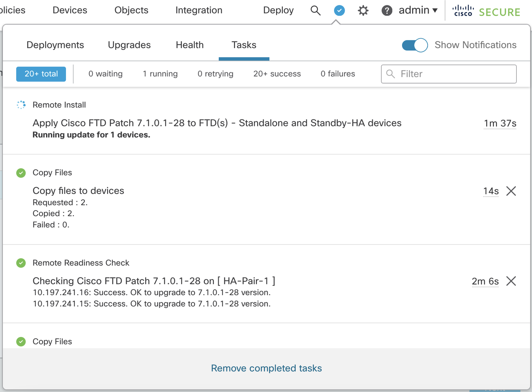
Task: Click Running update for 1 devices text
Action: 91,135
